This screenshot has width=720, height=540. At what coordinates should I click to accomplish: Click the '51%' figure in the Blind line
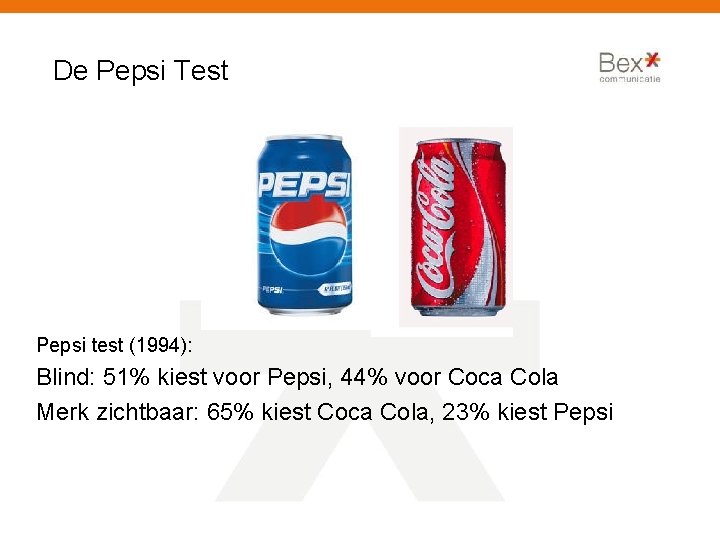(x=126, y=377)
